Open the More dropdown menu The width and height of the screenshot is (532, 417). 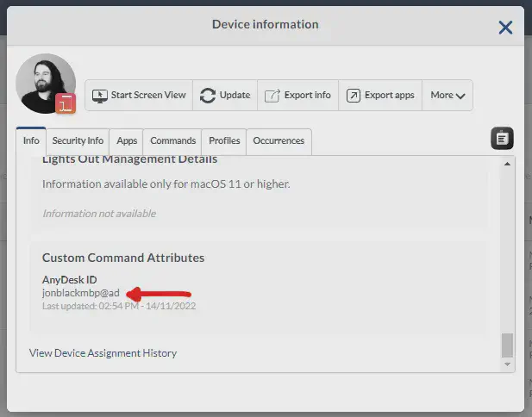point(448,95)
